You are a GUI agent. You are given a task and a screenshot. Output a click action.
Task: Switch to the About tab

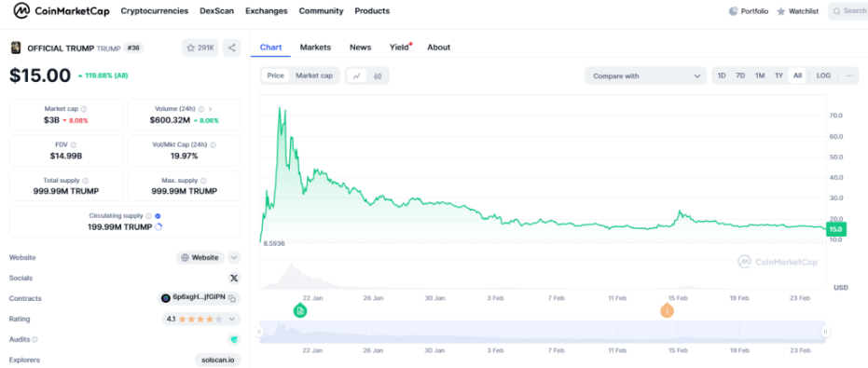coord(438,47)
